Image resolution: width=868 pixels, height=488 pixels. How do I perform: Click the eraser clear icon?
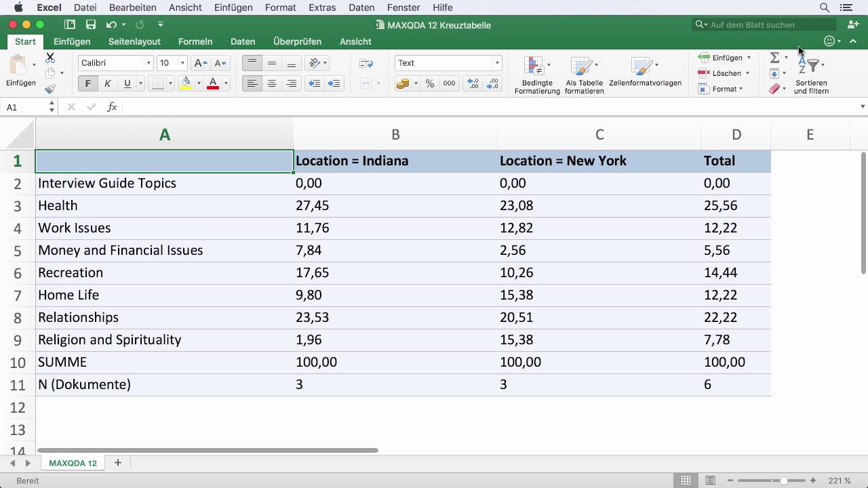774,89
